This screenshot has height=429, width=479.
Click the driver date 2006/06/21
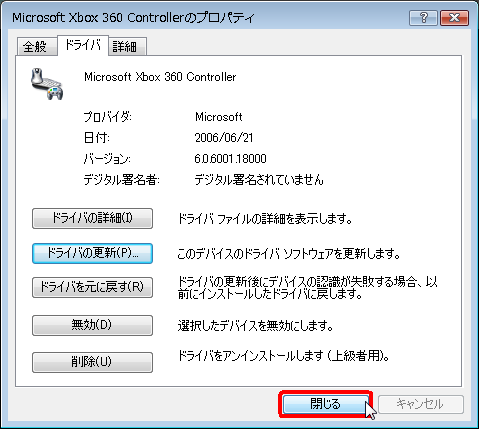(224, 138)
